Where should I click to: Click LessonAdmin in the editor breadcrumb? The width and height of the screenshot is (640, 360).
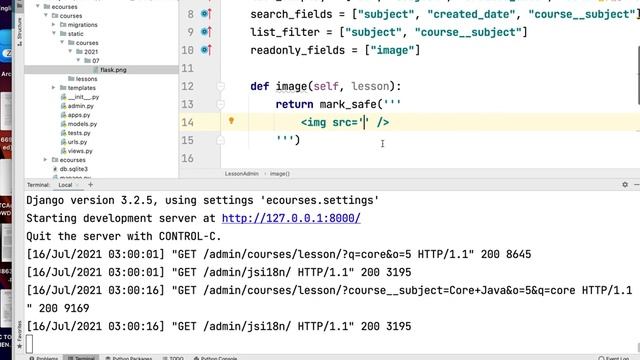pyautogui.click(x=242, y=173)
